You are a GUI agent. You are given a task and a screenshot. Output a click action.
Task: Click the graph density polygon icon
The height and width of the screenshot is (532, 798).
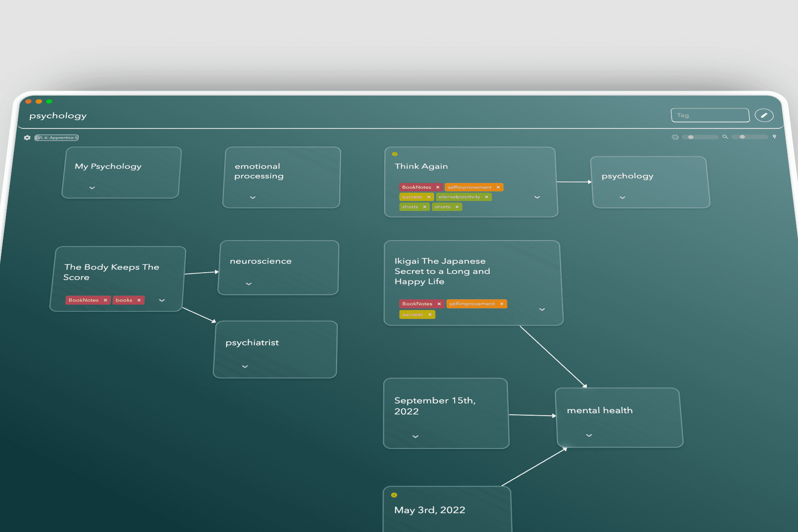(675, 137)
